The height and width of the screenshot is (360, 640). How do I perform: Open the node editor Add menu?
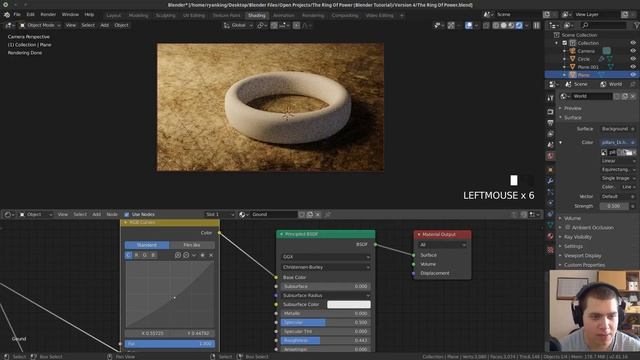96,214
